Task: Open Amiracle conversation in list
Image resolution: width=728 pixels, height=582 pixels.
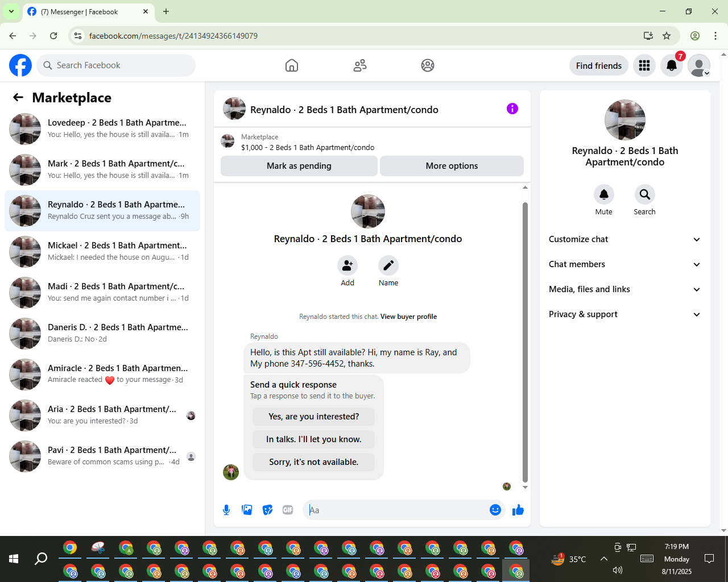Action: click(x=102, y=375)
